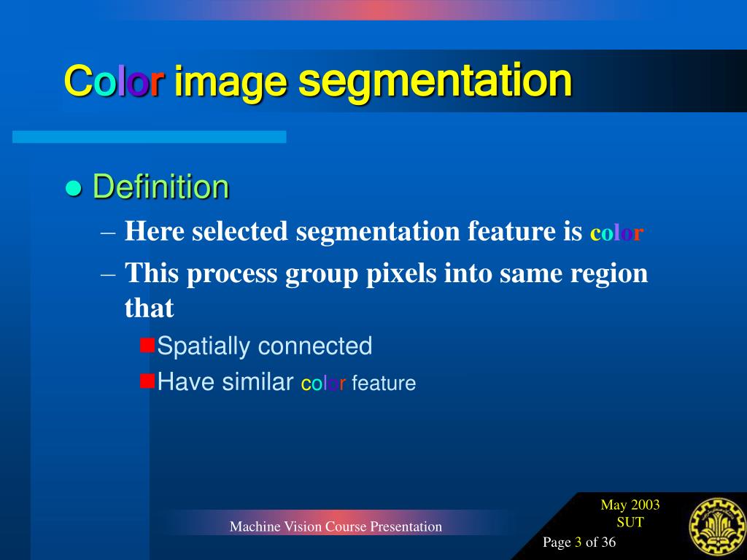Select the word "that" on the wrapped line
The width and height of the screenshot is (747, 560).
pyautogui.click(x=149, y=308)
